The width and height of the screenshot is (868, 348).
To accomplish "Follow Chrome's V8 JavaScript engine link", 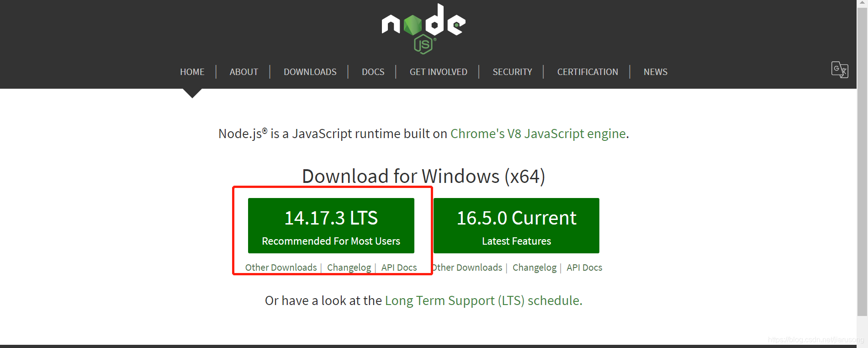I will 538,134.
